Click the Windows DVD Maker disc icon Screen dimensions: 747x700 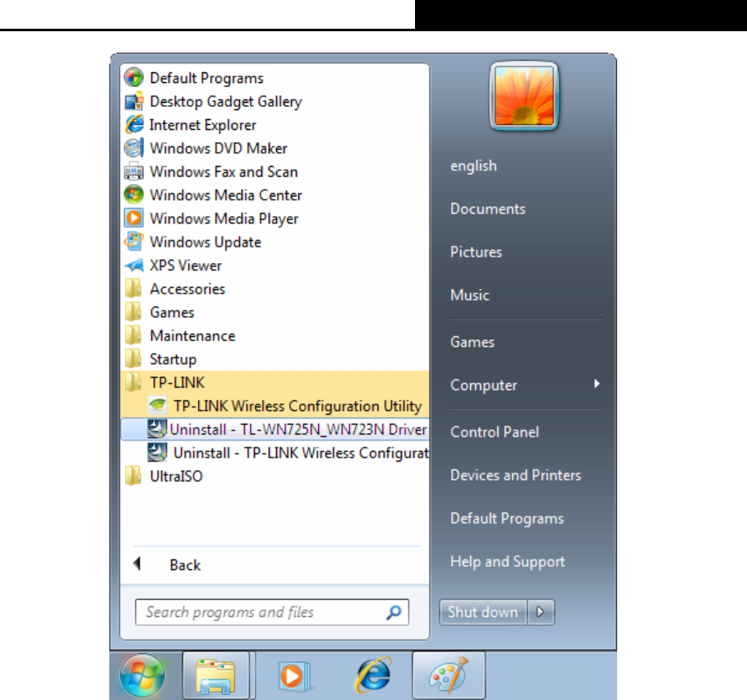pyautogui.click(x=134, y=148)
